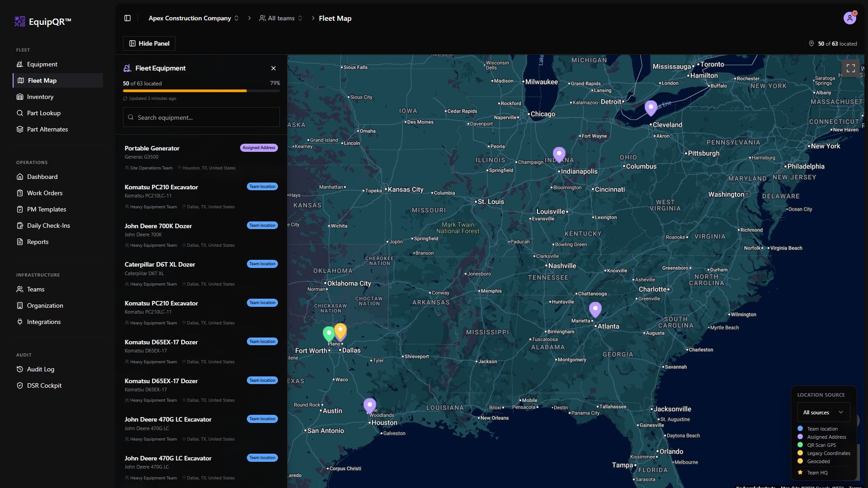The image size is (868, 488).
Task: Click the orange star Team HQ pin near Dallas
Action: 340,331
